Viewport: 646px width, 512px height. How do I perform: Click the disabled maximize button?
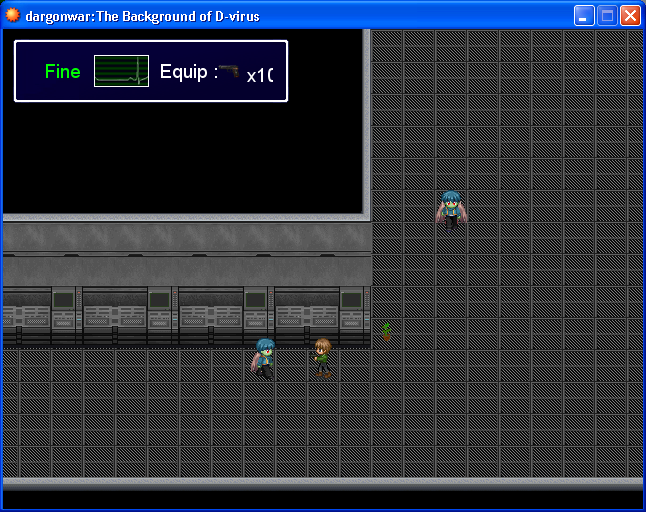tap(607, 16)
